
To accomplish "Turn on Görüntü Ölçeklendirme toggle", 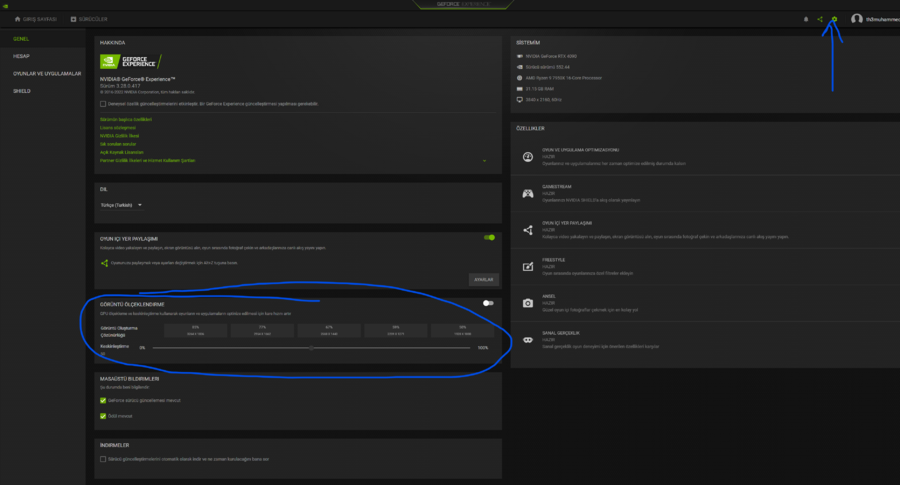I will point(488,303).
